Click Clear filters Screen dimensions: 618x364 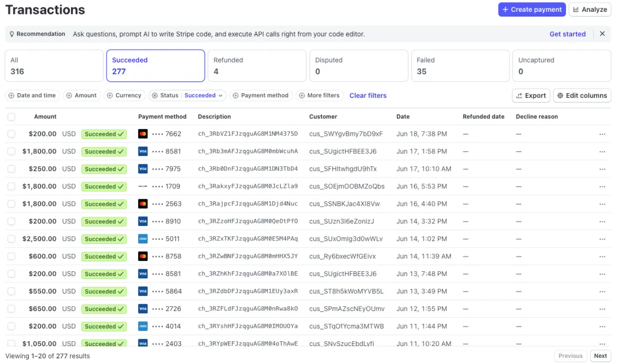click(368, 95)
